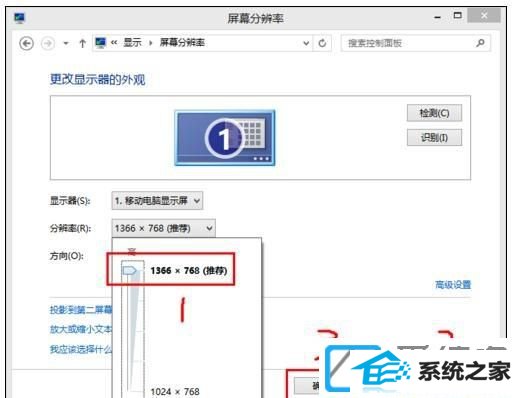Viewport: 519px width, 398px height.
Task: Click the magnifier search icon
Action: click(480, 43)
